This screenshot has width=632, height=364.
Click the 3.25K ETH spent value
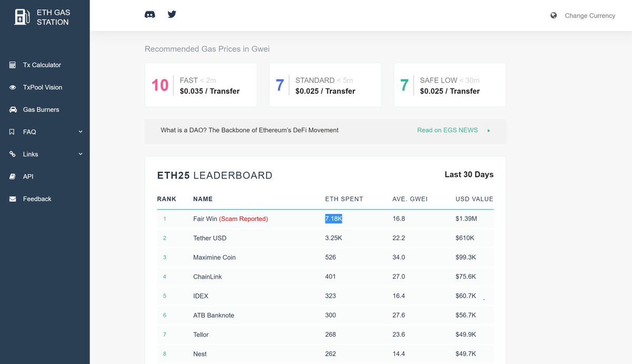point(333,238)
